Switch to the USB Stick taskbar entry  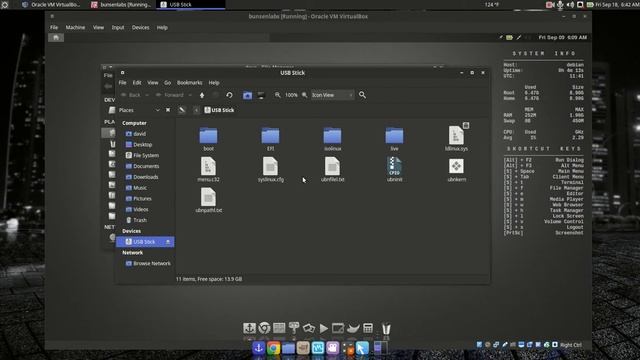click(x=192, y=4)
